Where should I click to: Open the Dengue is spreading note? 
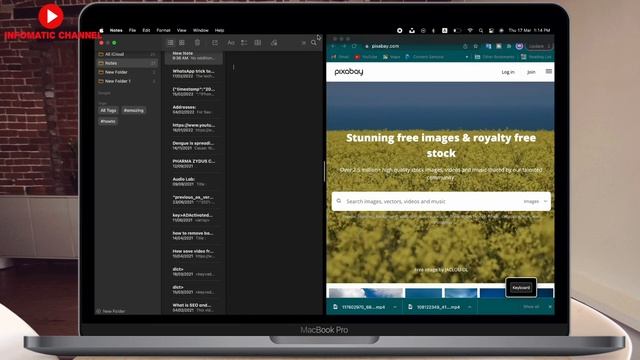tap(193, 145)
